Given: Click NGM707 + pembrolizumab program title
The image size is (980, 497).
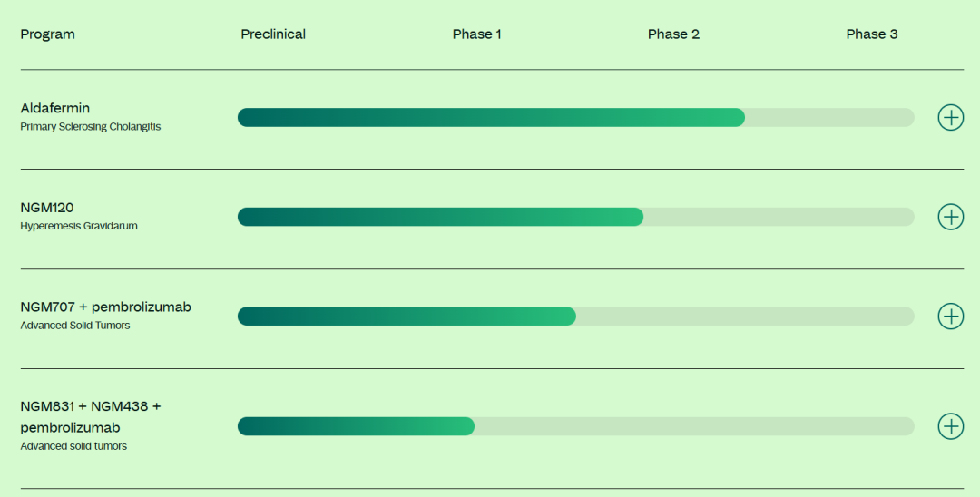Looking at the screenshot, I should [106, 307].
